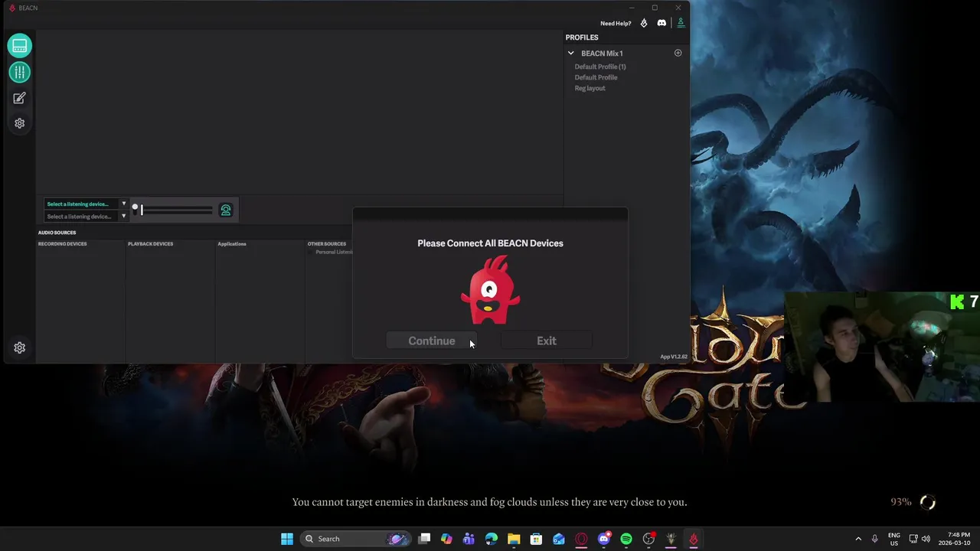Open the upper settings gear in sidebar
980x551 pixels.
(20, 123)
